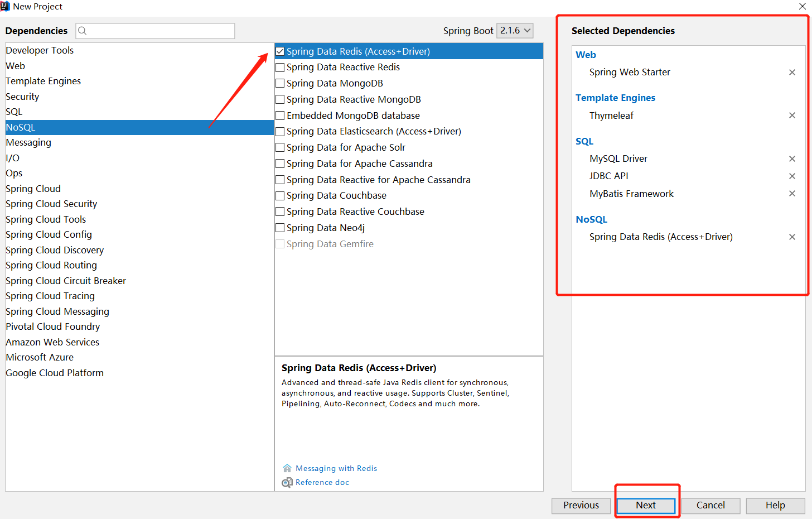This screenshot has width=812, height=519.
Task: Uncheck Spring Data Redis (Access+Driver)
Action: click(x=280, y=51)
